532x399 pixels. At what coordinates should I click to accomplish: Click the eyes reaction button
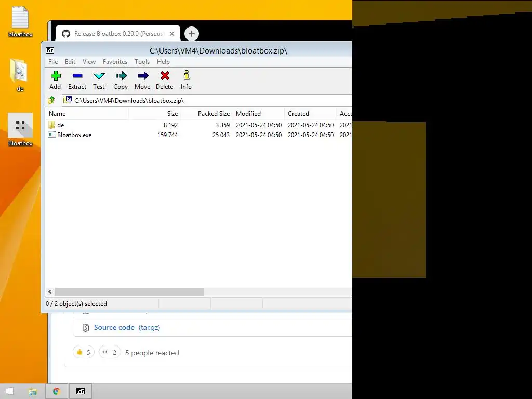coord(110,352)
